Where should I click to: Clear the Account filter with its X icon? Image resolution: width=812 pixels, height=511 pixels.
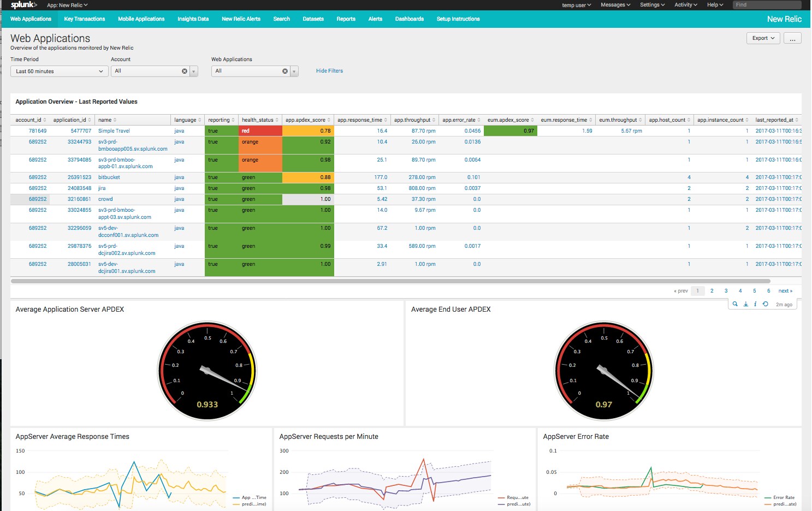coord(185,71)
